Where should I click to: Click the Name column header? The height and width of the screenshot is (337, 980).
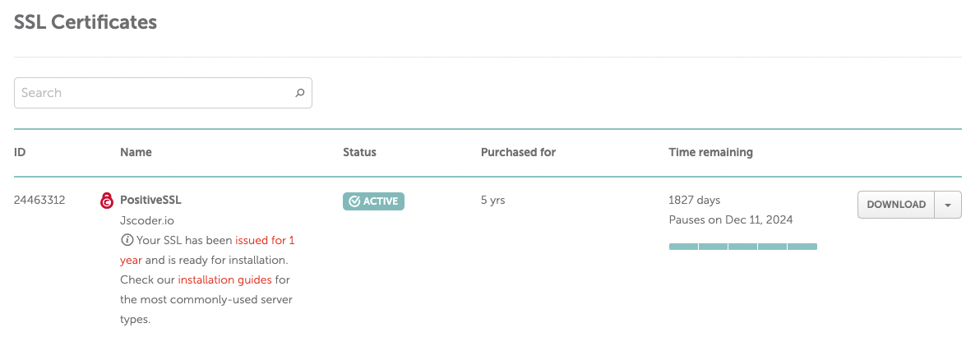pos(136,152)
